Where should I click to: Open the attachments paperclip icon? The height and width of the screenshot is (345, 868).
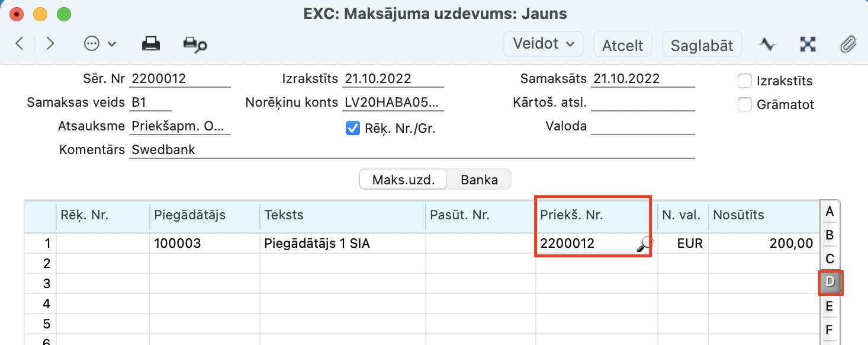pos(848,44)
